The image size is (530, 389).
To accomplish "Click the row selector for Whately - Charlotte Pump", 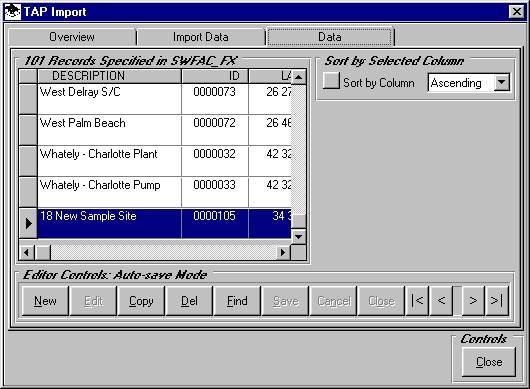I will [x=28, y=192].
